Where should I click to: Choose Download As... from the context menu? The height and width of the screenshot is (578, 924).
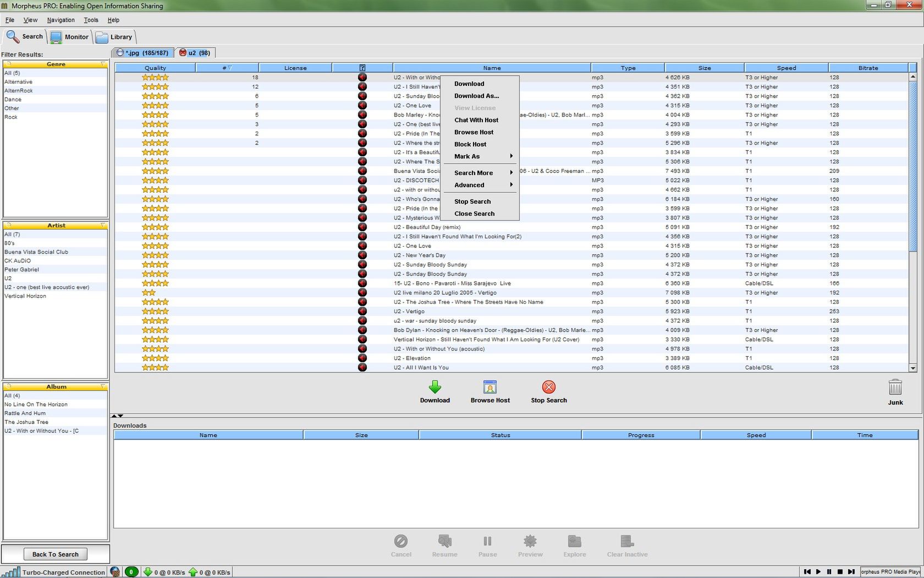click(481, 96)
